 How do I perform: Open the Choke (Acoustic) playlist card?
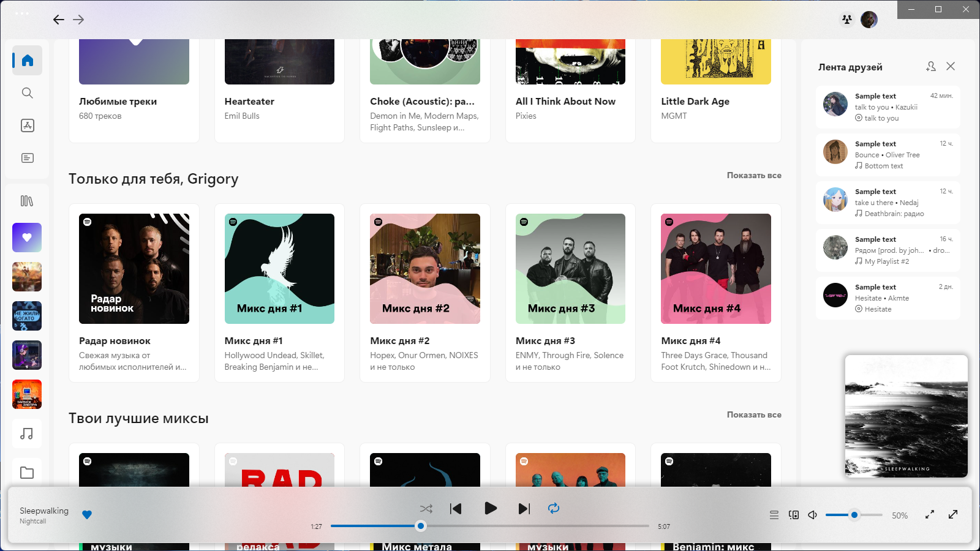[425, 91]
